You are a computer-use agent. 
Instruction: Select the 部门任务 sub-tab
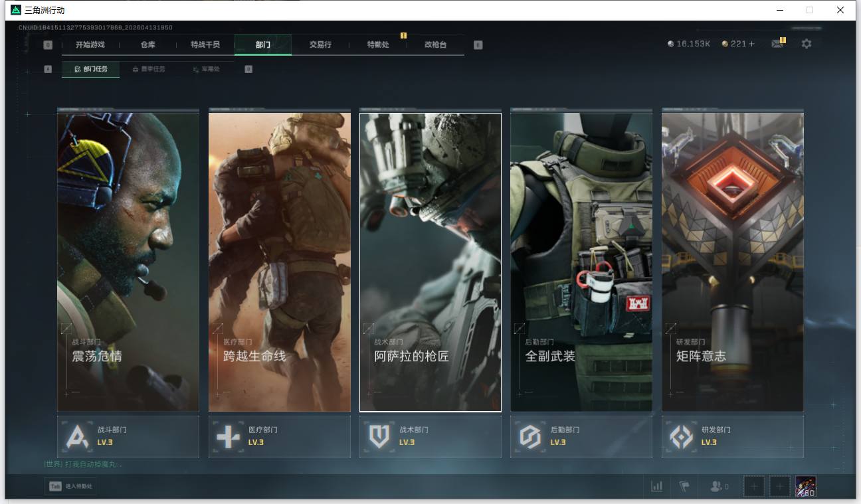pos(91,69)
